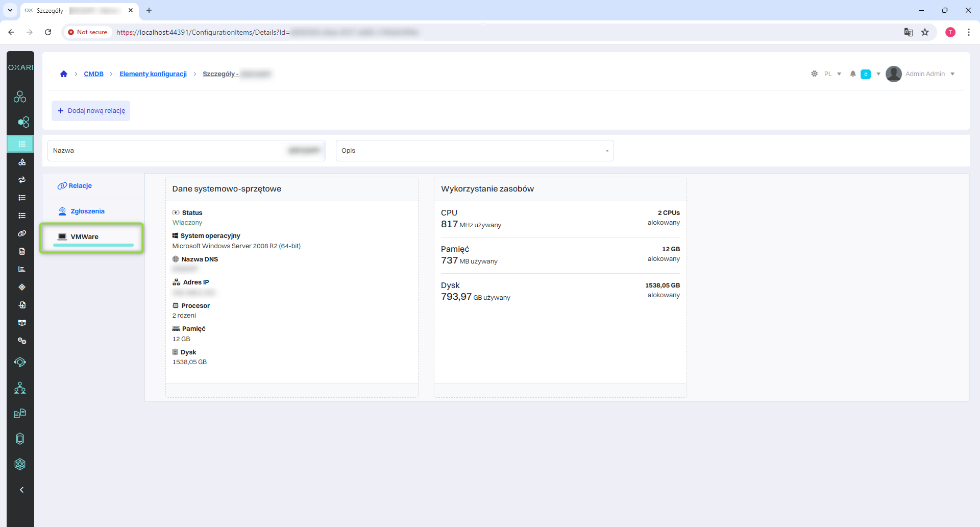Open the notifications bell icon
Viewport: 980px width, 527px height.
tap(853, 74)
